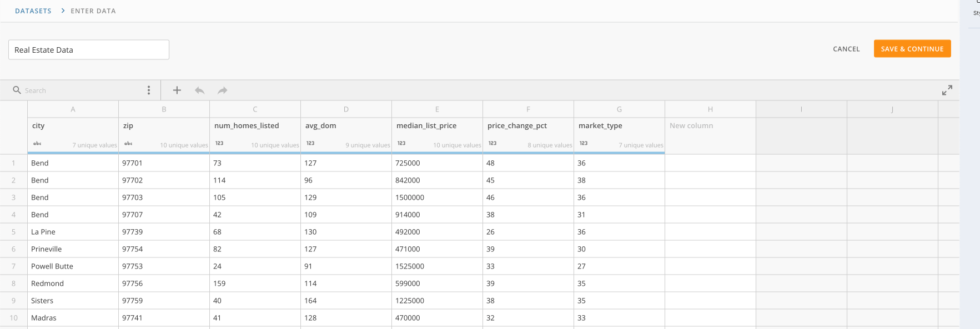Select column D header
This screenshot has width=980, height=329.
346,109
